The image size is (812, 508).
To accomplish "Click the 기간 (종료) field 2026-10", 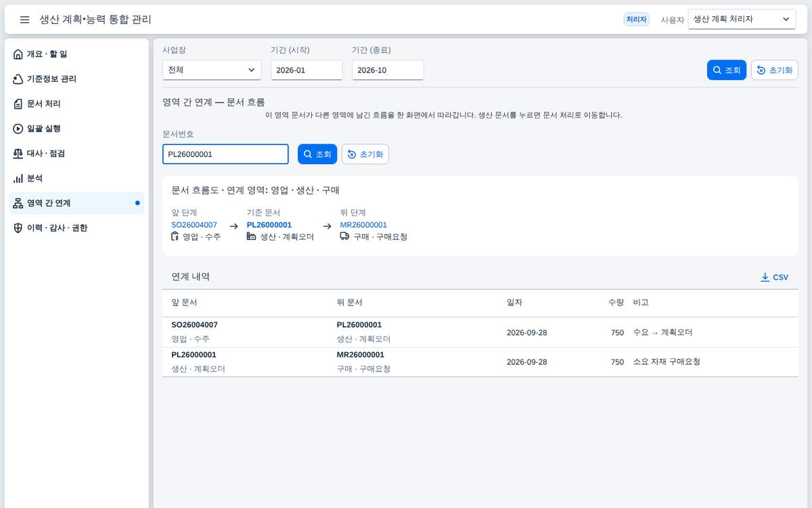I will 388,70.
